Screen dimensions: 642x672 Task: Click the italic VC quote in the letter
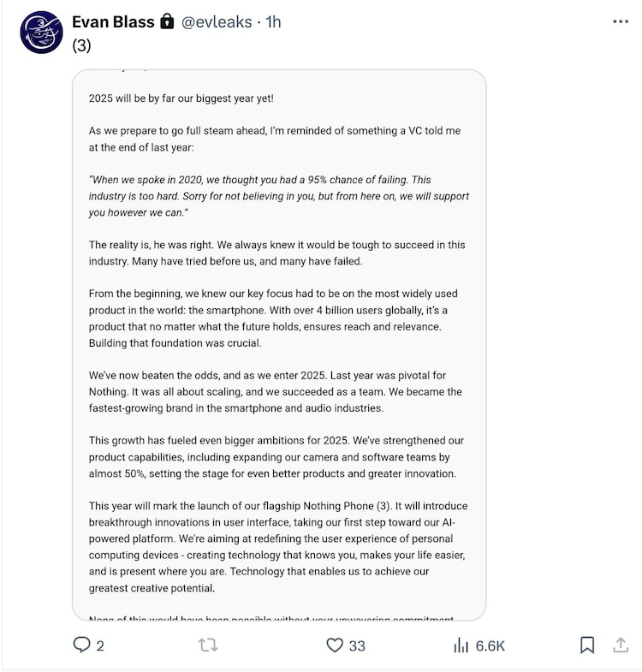point(278,196)
